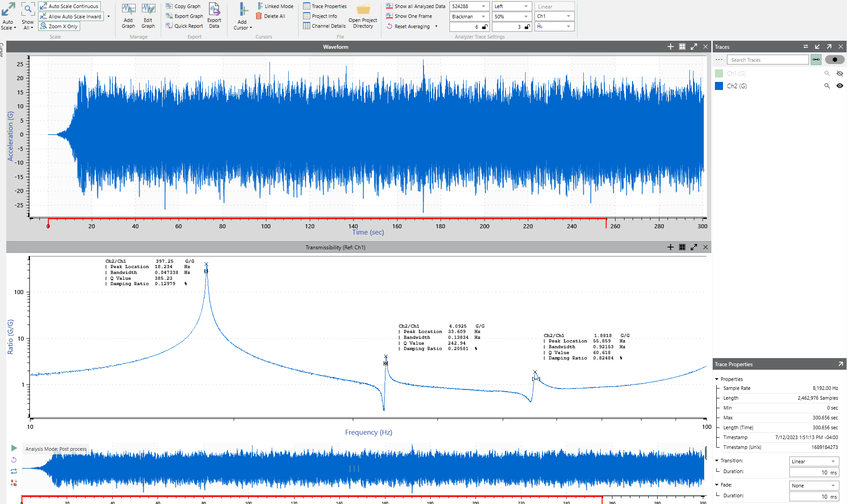Click the Auto Scale icon
Viewport: 847px width, 504px height.
(x=8, y=16)
